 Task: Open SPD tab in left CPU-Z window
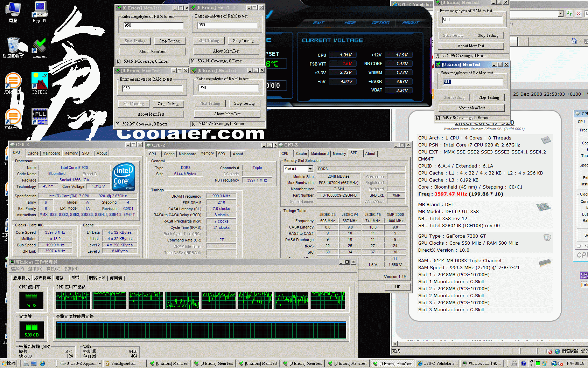tap(85, 153)
